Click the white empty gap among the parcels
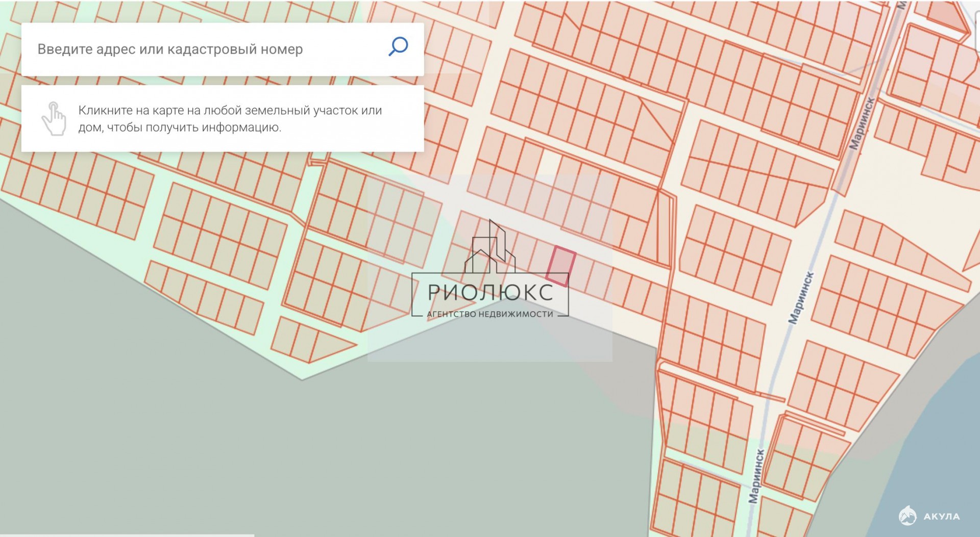The width and height of the screenshot is (980, 537). (550, 163)
